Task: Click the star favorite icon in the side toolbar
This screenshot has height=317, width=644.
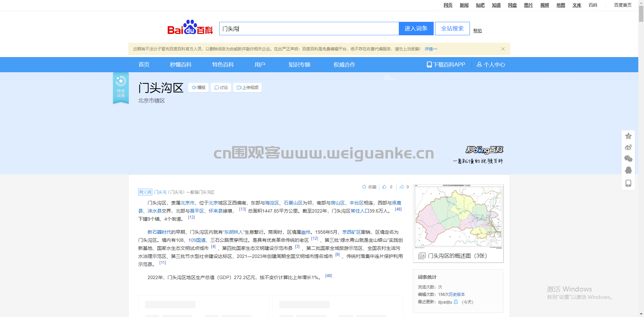Action: point(628,136)
